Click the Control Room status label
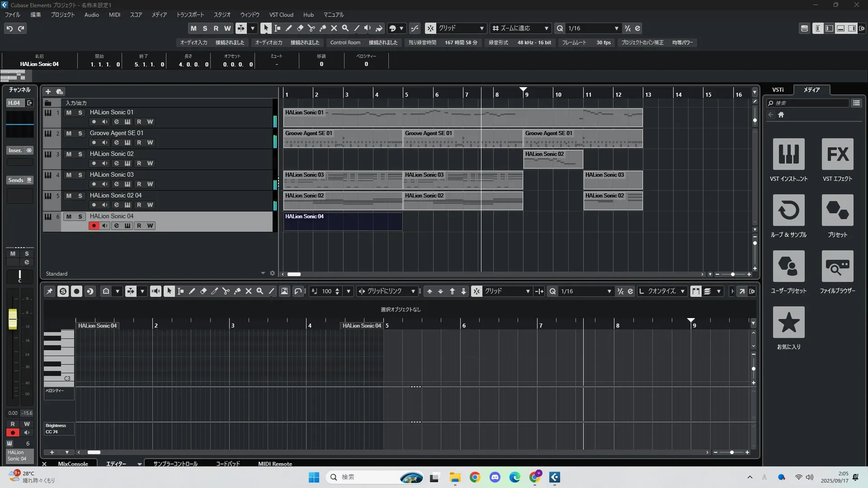 tap(345, 42)
